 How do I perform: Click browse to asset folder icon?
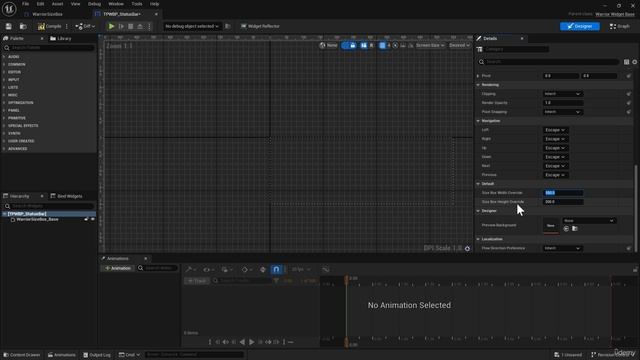point(575,229)
